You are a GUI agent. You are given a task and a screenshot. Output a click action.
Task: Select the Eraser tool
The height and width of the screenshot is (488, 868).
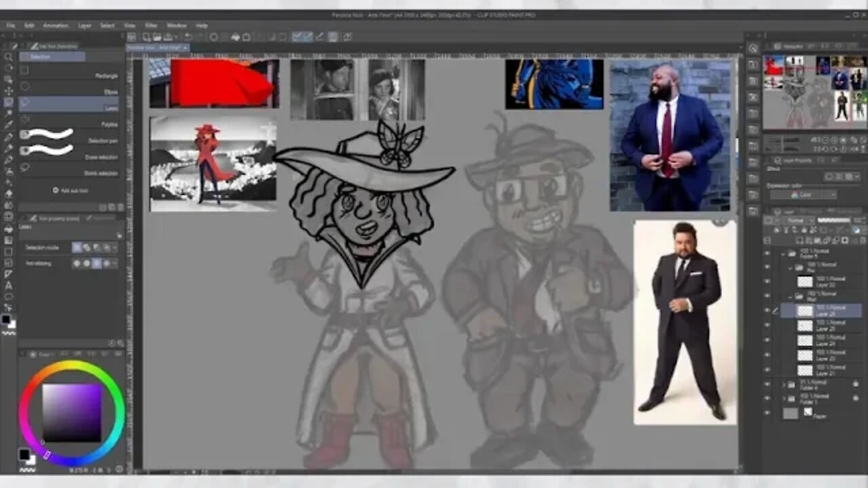coord(8,194)
